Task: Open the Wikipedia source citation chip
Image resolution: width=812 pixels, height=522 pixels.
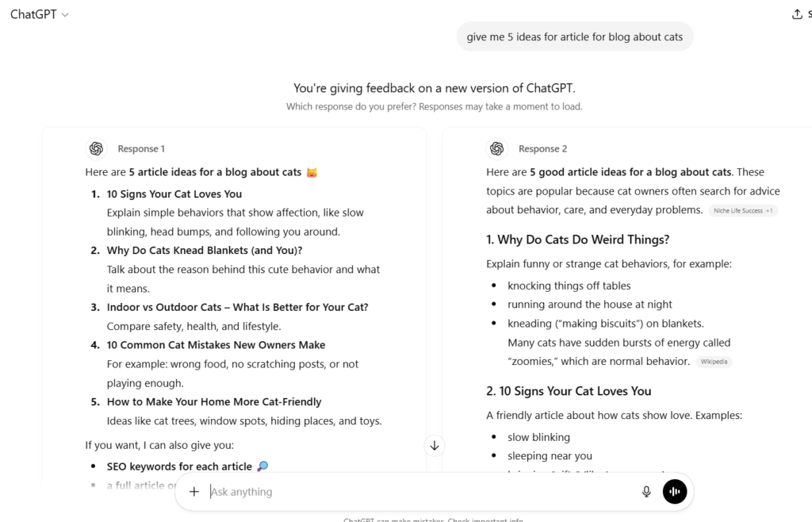Action: [x=714, y=362]
